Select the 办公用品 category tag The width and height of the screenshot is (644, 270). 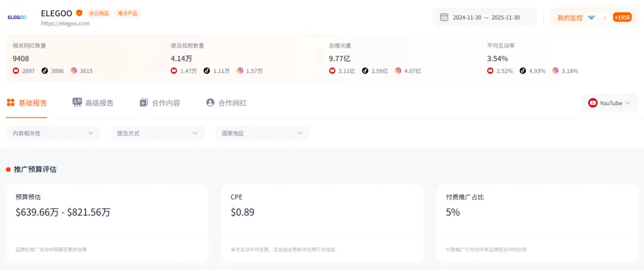pos(100,13)
